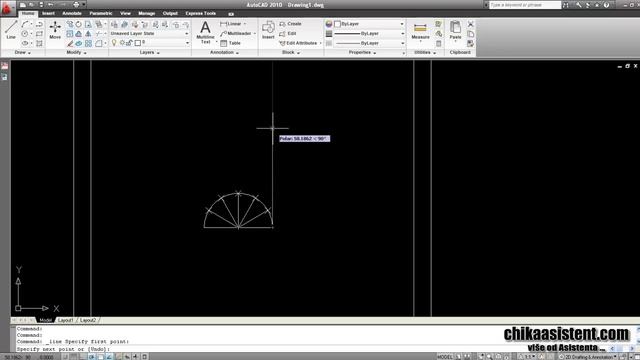The width and height of the screenshot is (640, 360).
Task: Click the command line prompt 'Specify next point'
Action: (63, 349)
